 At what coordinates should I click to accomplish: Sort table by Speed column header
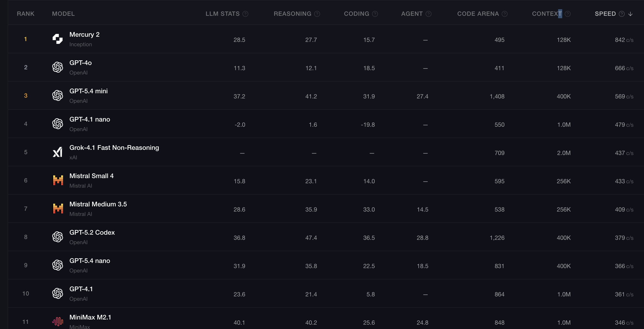click(605, 14)
